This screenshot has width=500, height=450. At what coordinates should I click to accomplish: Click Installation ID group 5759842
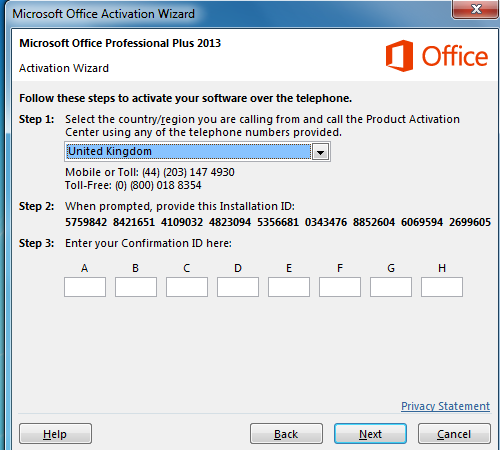click(86, 222)
